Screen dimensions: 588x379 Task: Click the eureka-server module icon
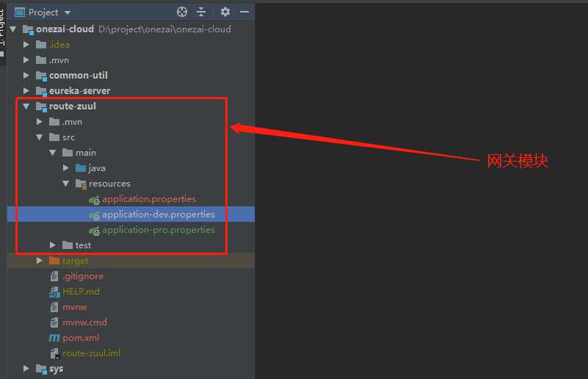(41, 92)
